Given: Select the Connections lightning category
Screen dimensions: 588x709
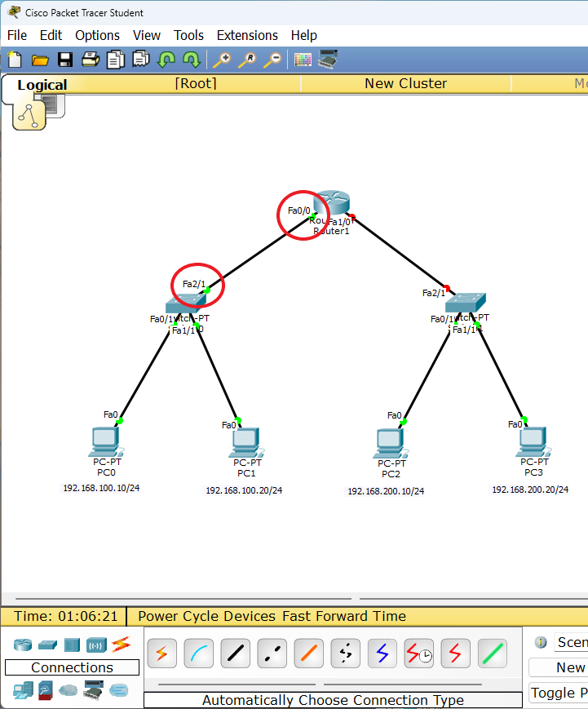Looking at the screenshot, I should 122,644.
